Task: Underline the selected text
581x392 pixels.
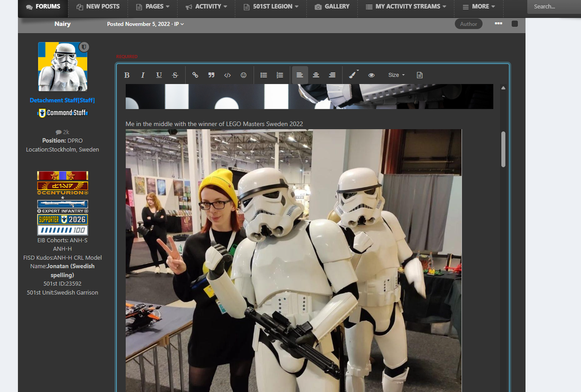Action: pos(159,75)
